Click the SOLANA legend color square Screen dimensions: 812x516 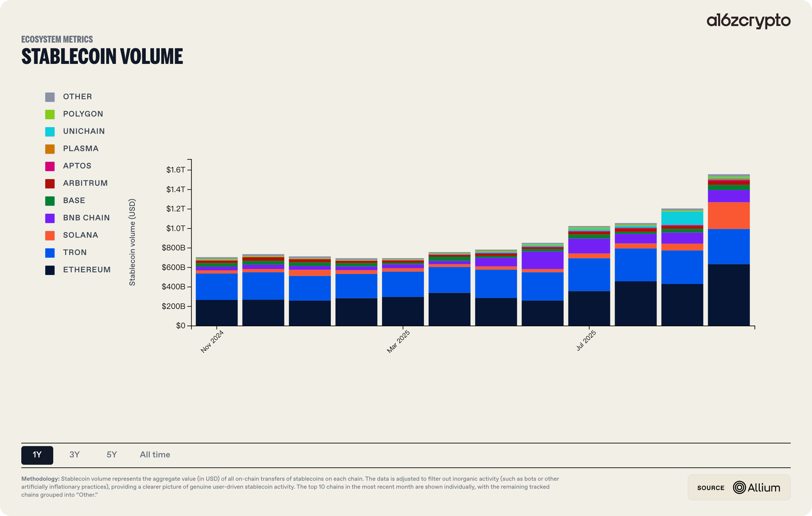[x=50, y=235]
